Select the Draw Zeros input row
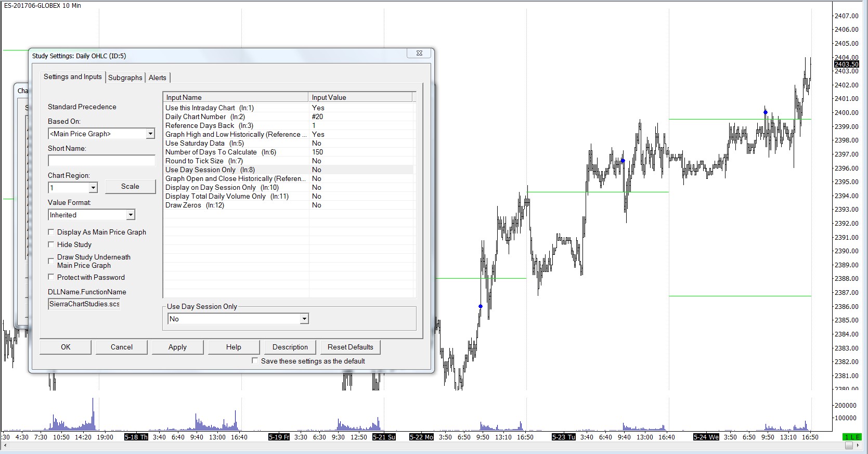868x454 pixels. 289,205
